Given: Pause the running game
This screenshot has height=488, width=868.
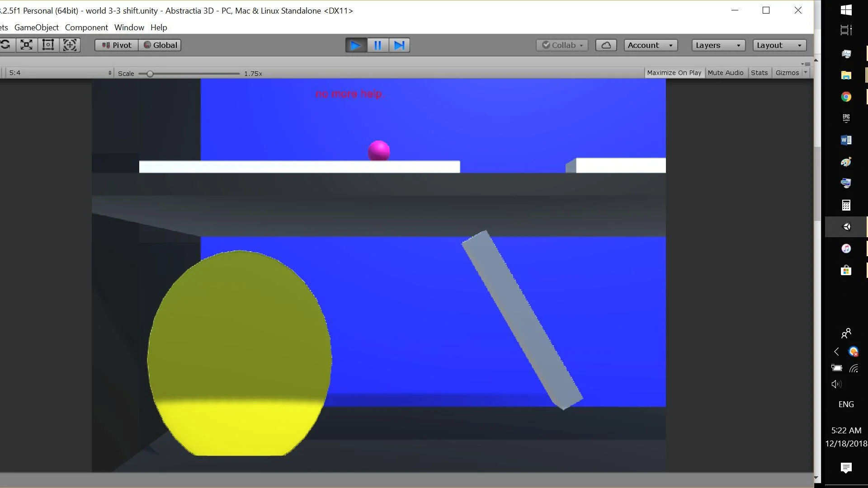Looking at the screenshot, I should pyautogui.click(x=377, y=45).
